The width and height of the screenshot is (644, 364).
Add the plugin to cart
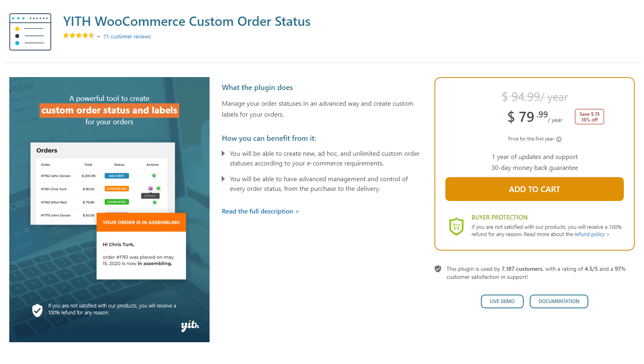[x=534, y=189]
